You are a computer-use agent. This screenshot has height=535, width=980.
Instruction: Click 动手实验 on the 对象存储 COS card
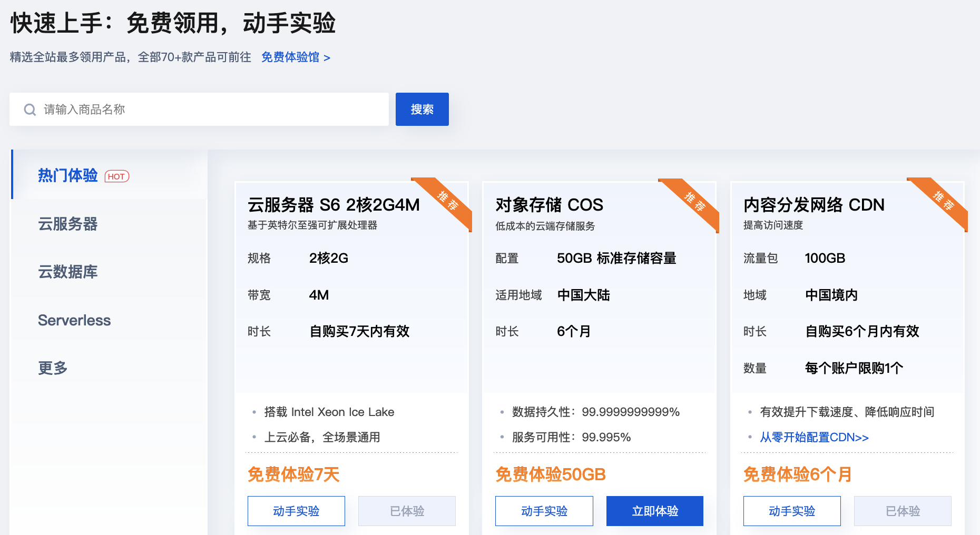tap(544, 510)
